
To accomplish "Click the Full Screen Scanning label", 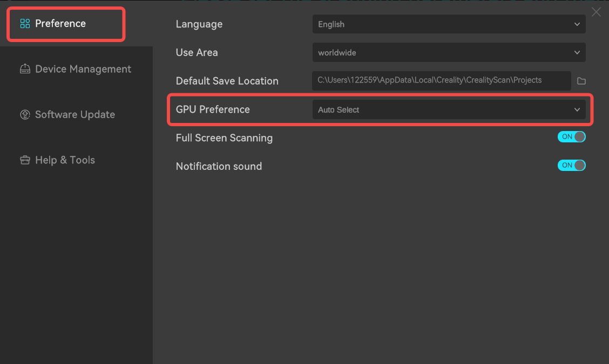I will pyautogui.click(x=224, y=138).
